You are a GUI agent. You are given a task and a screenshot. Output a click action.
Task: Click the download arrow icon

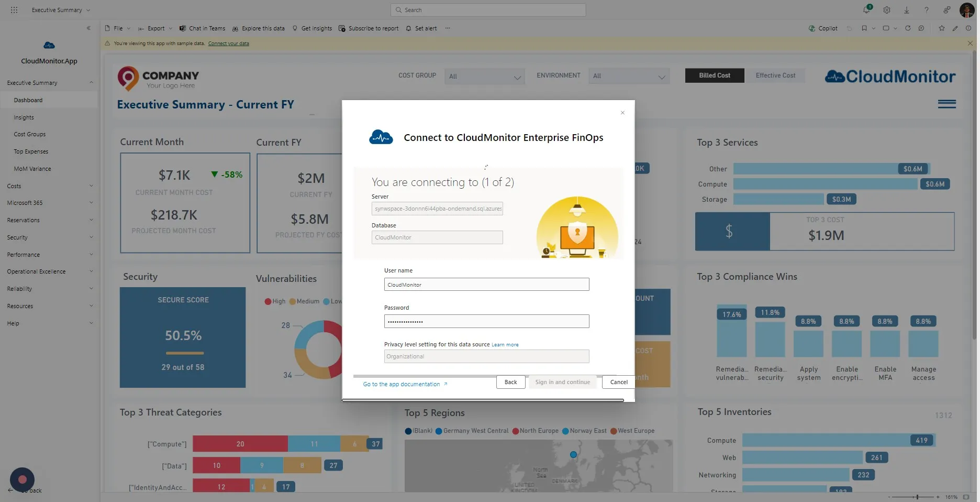pyautogui.click(x=907, y=10)
